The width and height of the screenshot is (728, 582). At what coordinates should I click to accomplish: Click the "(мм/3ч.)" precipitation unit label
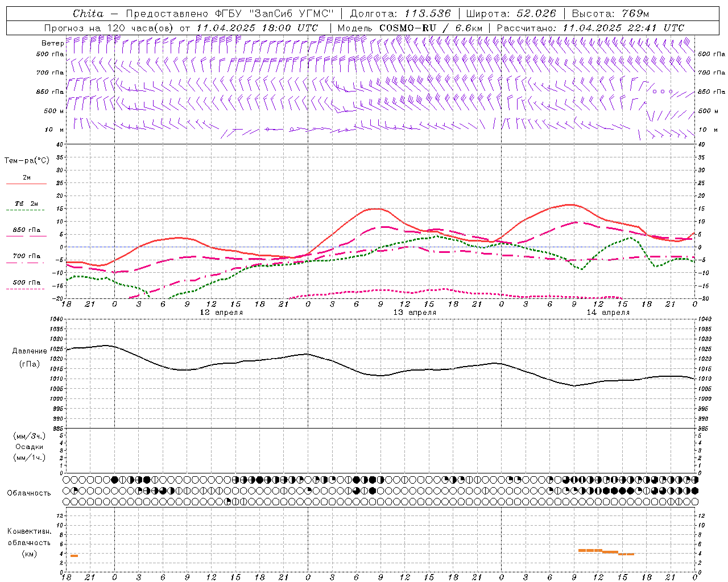pyautogui.click(x=30, y=436)
